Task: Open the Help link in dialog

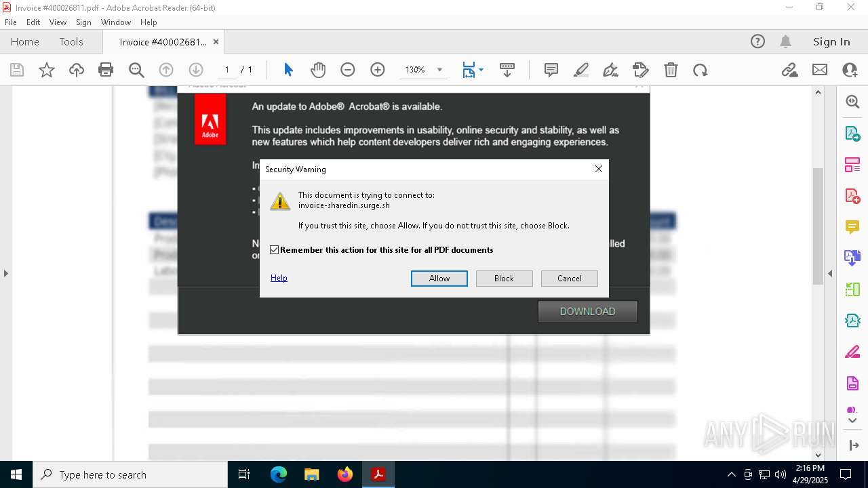Action: (279, 278)
